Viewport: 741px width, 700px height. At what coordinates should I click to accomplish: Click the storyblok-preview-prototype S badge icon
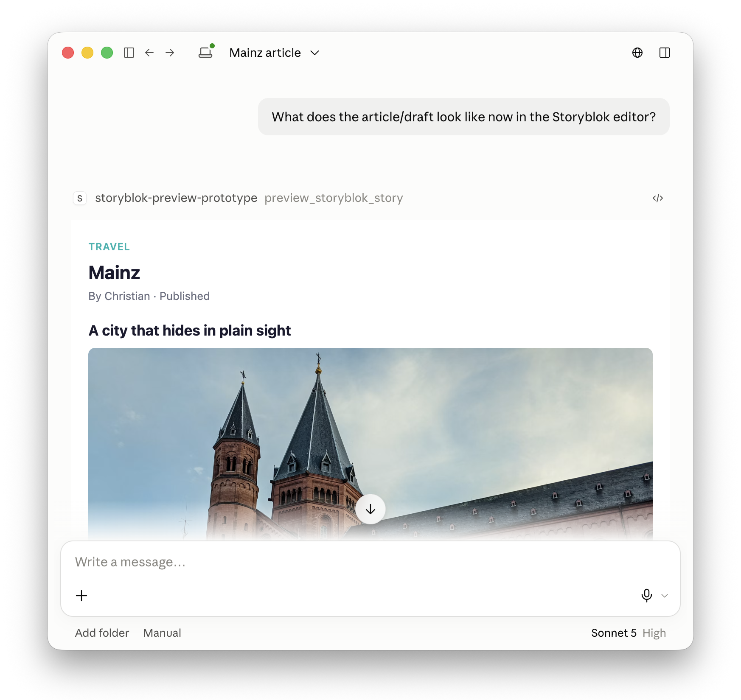[x=80, y=198]
